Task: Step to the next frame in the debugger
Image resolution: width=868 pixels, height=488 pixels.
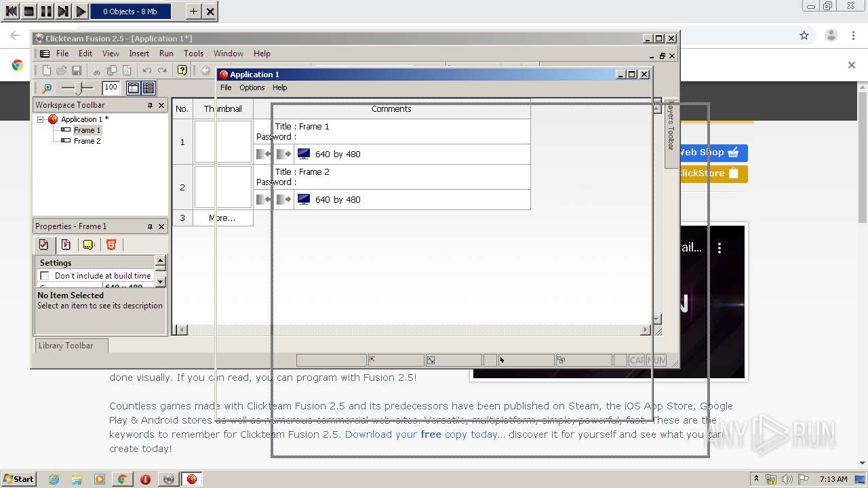Action: [63, 11]
